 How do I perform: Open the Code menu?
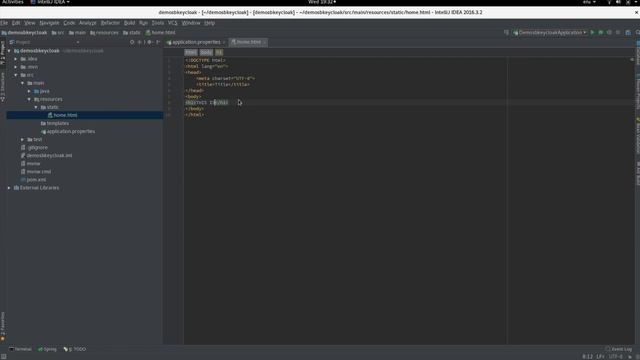(69, 23)
